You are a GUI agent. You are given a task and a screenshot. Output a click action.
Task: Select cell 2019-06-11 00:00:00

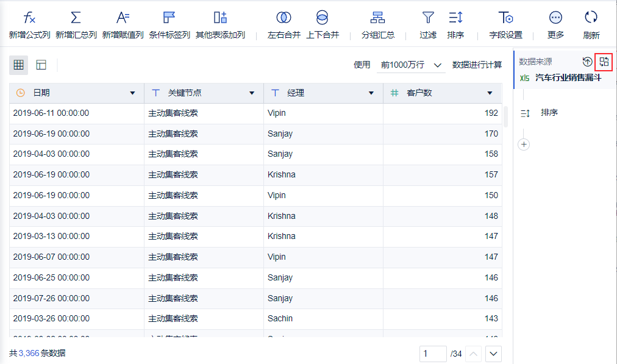[77, 113]
